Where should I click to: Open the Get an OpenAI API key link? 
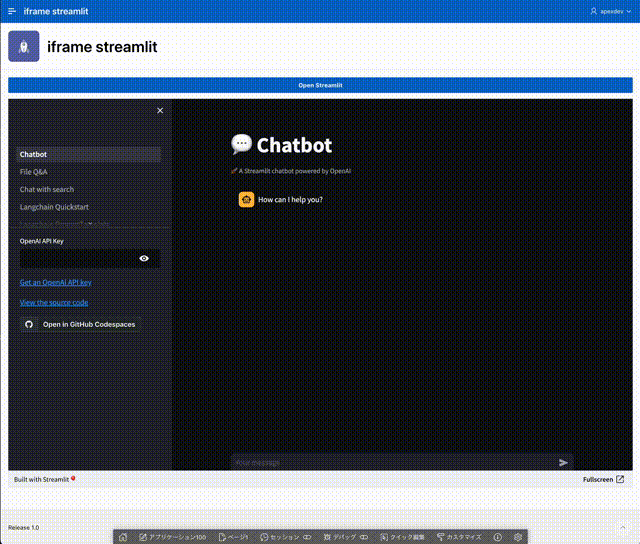(x=56, y=282)
